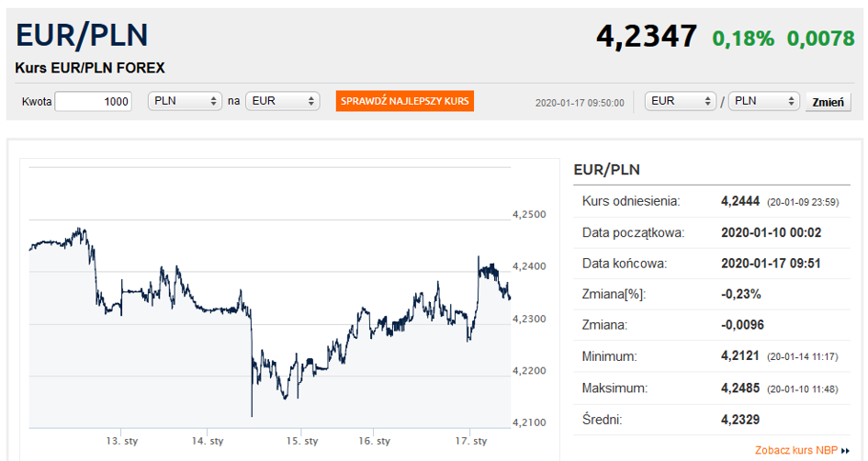Click the Zmień button
Screen dimensions: 868x461
tap(829, 102)
